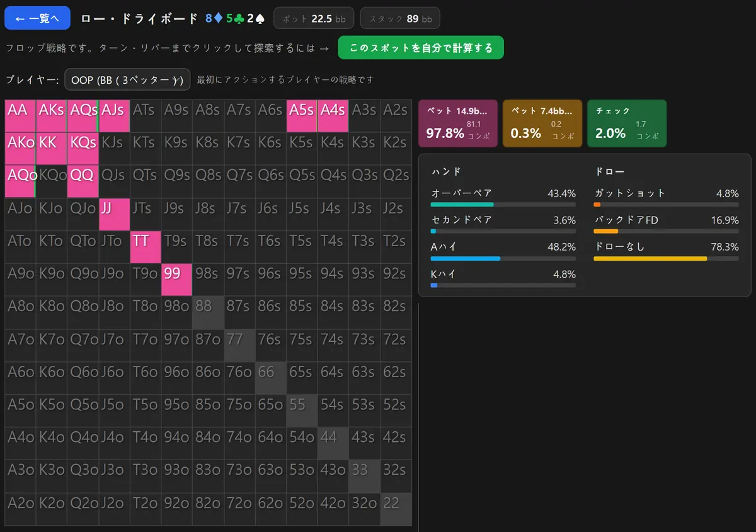Click the 66 hand cell
Image resolution: width=756 pixels, height=532 pixels.
(271, 378)
